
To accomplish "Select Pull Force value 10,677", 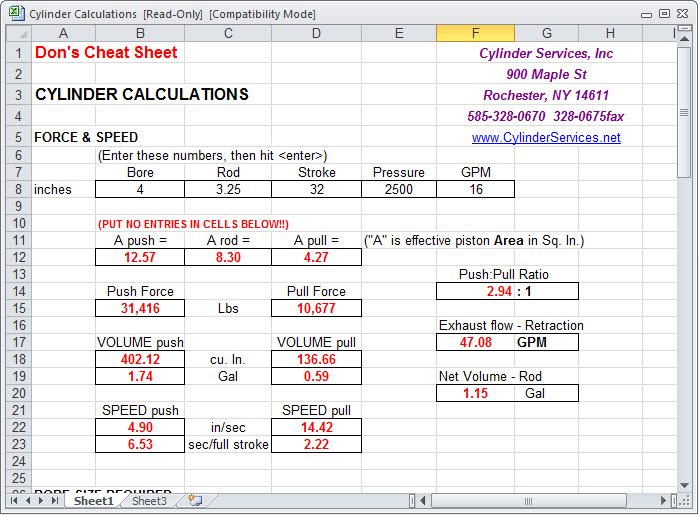I will click(x=316, y=308).
